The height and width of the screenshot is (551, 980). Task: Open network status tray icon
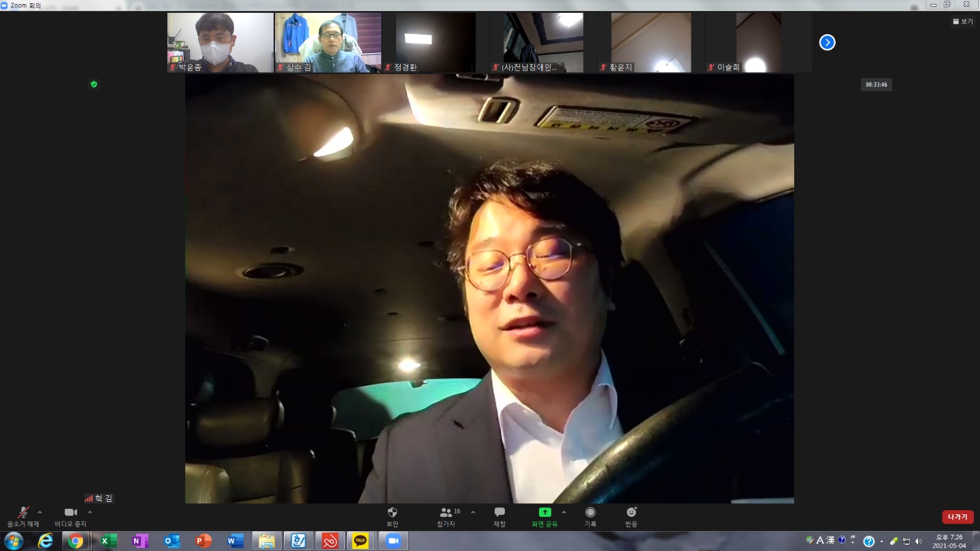(x=906, y=541)
